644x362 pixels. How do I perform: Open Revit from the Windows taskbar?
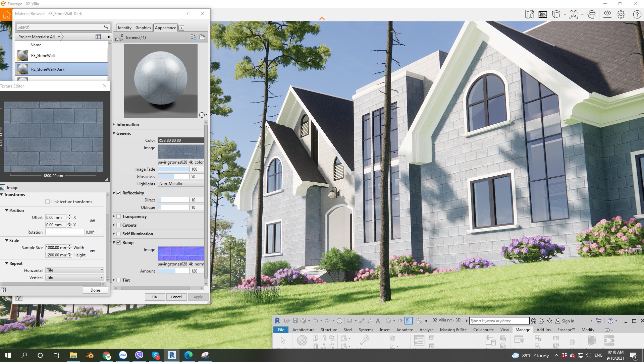coord(172,355)
